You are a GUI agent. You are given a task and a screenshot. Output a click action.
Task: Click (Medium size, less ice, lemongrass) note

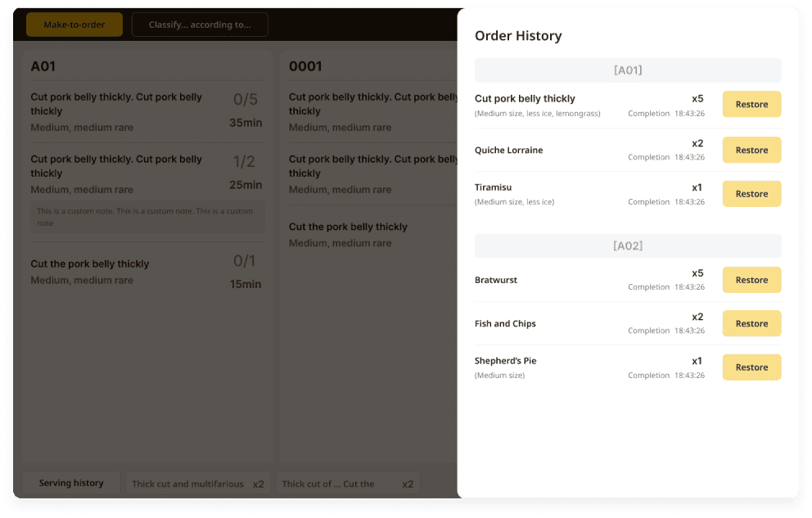tap(538, 113)
